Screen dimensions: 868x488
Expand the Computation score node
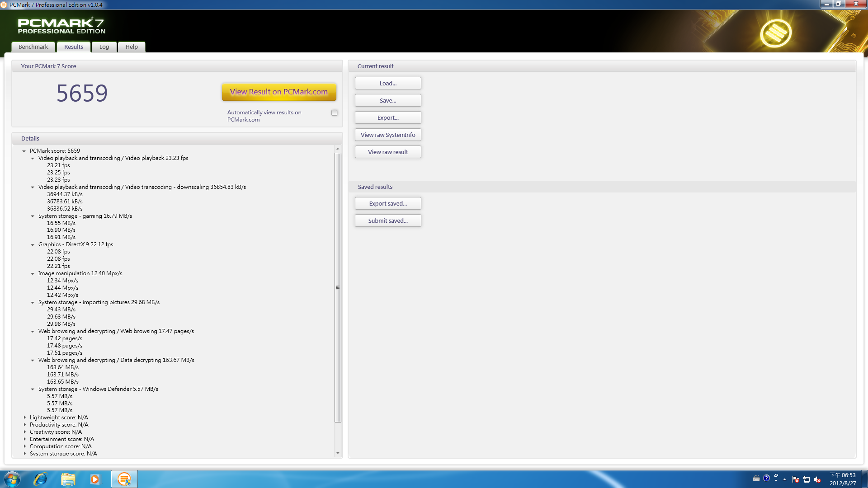point(24,446)
